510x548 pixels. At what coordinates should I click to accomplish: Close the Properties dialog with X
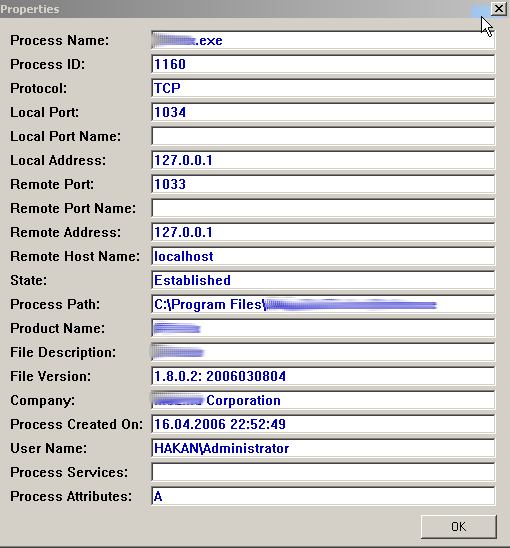click(499, 8)
